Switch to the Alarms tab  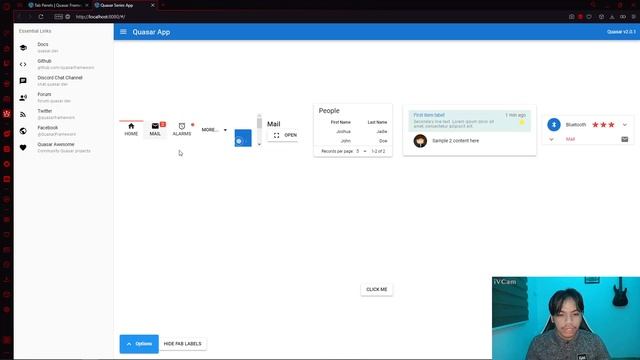point(182,129)
